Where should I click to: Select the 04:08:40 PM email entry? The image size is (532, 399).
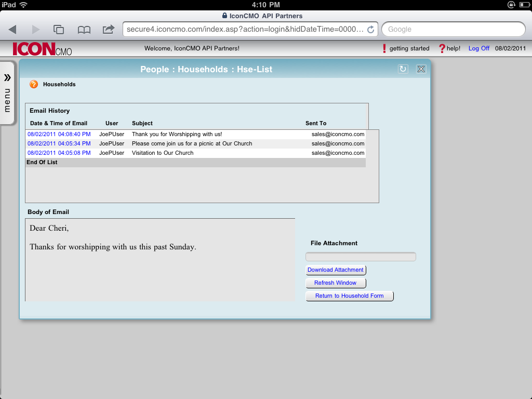point(60,134)
